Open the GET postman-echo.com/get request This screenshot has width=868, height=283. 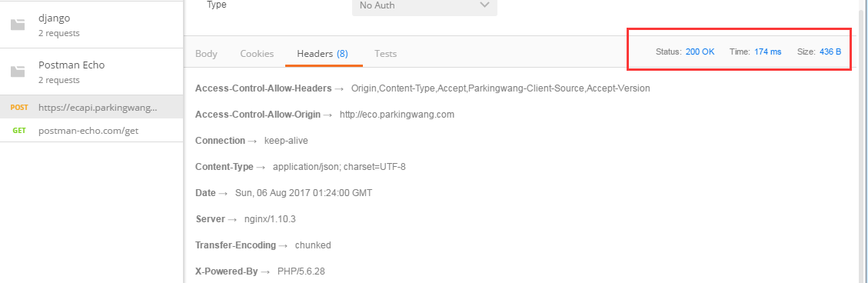91,131
